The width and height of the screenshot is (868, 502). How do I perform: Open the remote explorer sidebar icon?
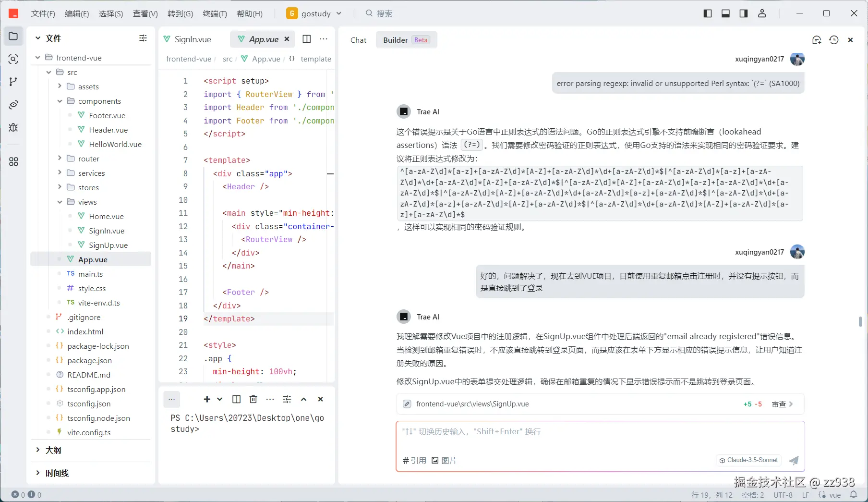pos(13,105)
